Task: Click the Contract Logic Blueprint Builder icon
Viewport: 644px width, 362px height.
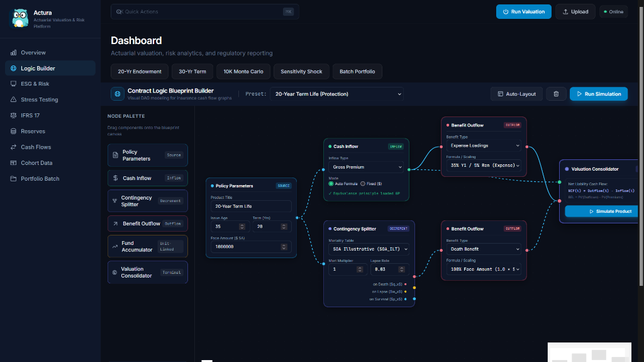Action: [118, 94]
